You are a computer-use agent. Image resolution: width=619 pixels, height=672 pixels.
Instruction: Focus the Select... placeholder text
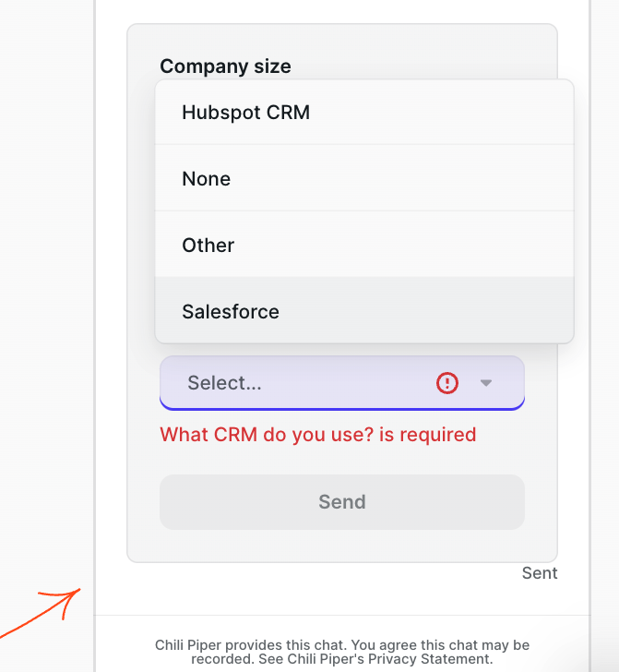tap(224, 383)
